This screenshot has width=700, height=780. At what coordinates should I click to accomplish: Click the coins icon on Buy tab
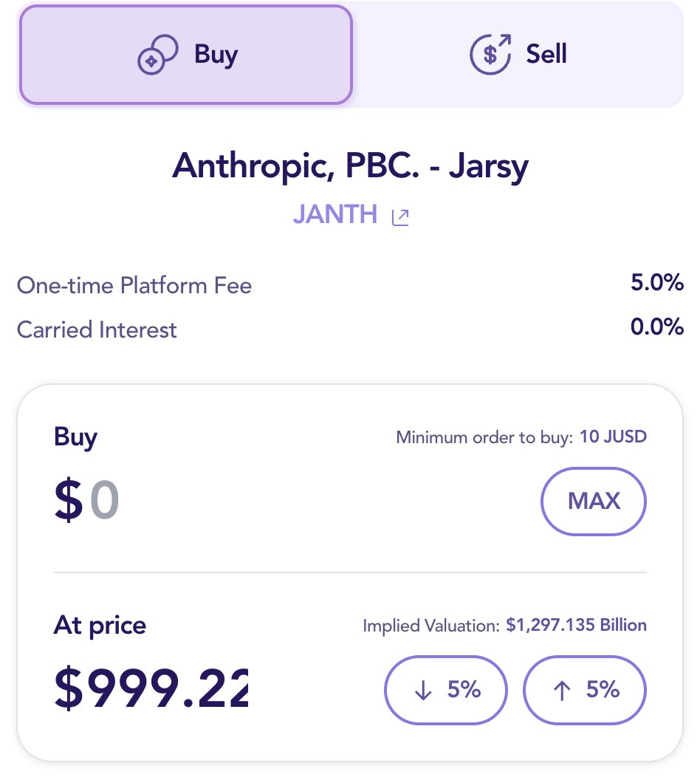pyautogui.click(x=157, y=55)
